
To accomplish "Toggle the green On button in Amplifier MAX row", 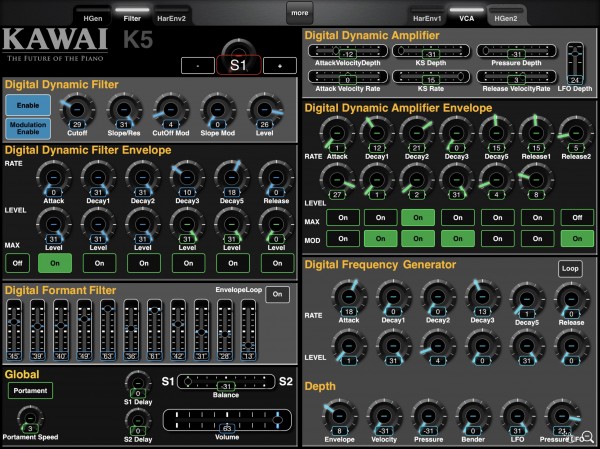I will pos(418,218).
